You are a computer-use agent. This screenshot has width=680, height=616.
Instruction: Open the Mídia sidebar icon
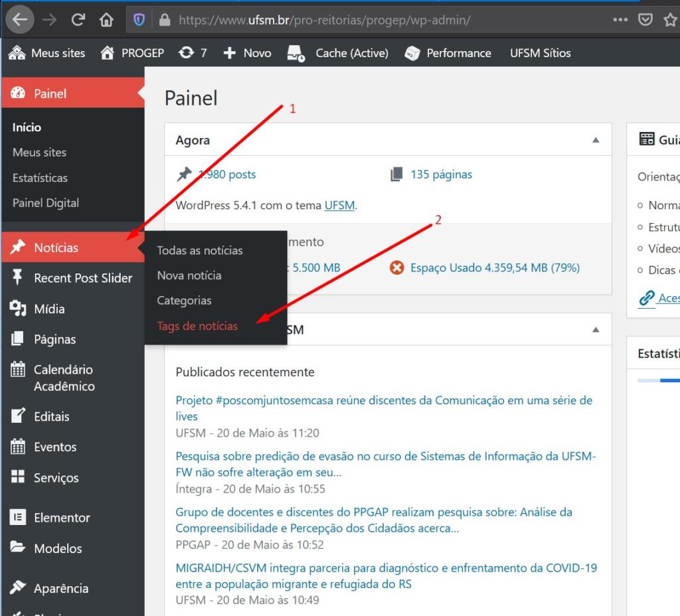18,309
